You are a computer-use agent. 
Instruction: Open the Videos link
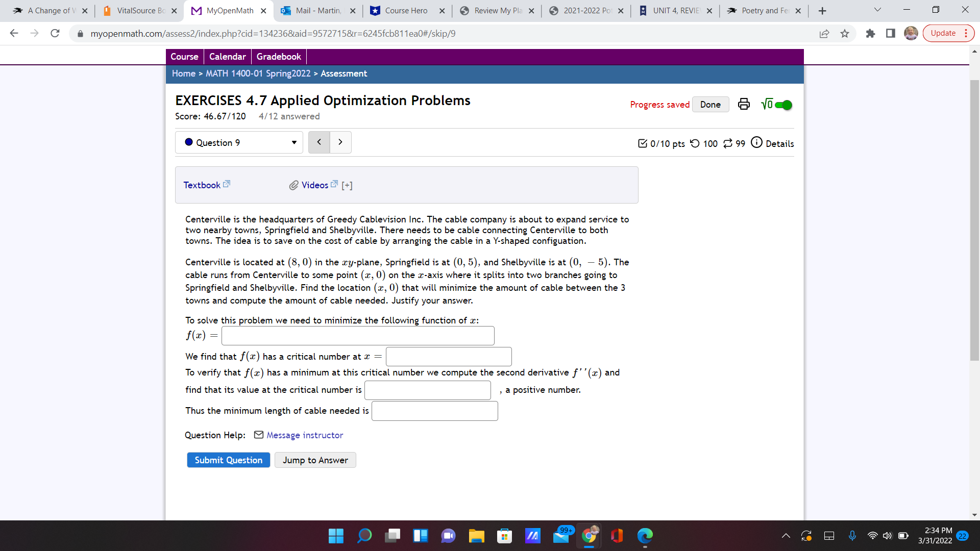coord(315,185)
